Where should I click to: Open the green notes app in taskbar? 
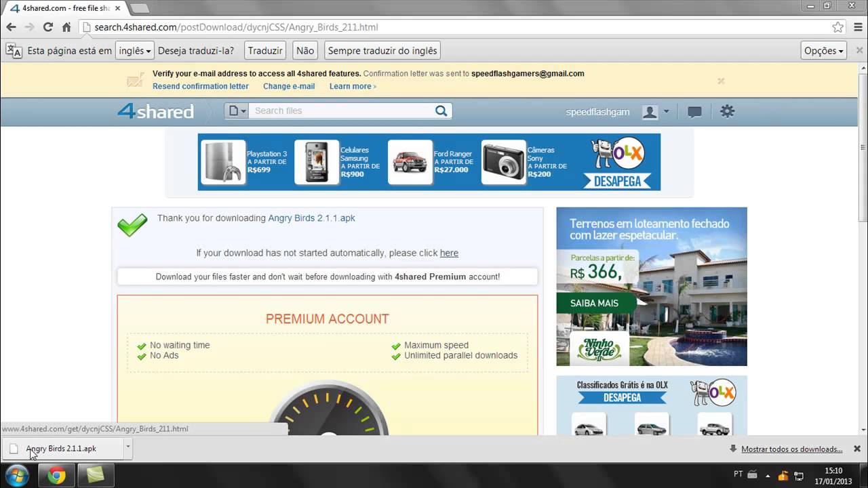[x=94, y=476]
